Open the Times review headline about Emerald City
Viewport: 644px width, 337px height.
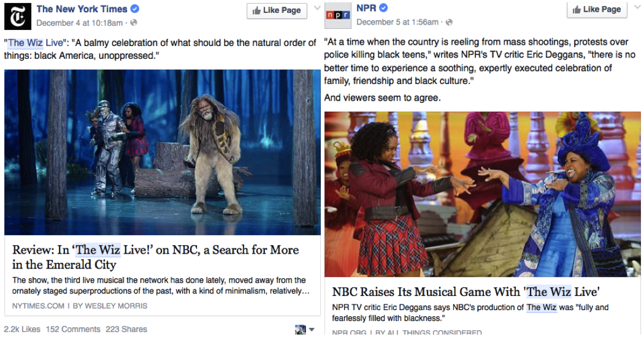156,257
